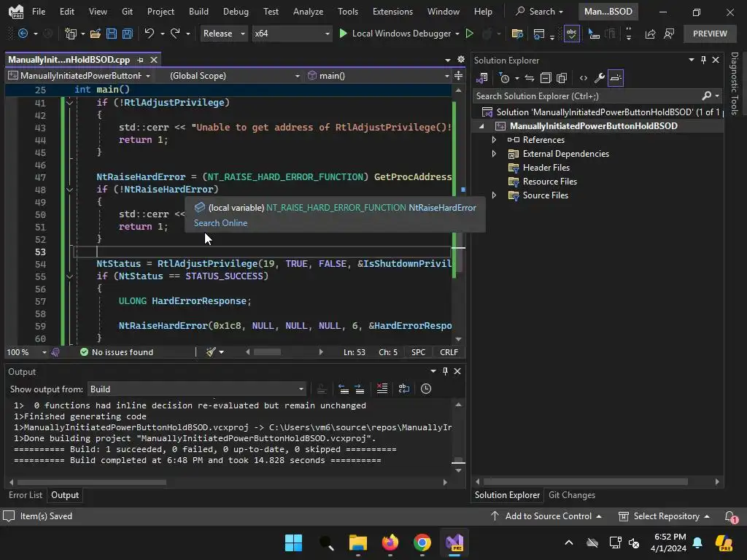
Task: Click Add to Source Control
Action: [546, 516]
